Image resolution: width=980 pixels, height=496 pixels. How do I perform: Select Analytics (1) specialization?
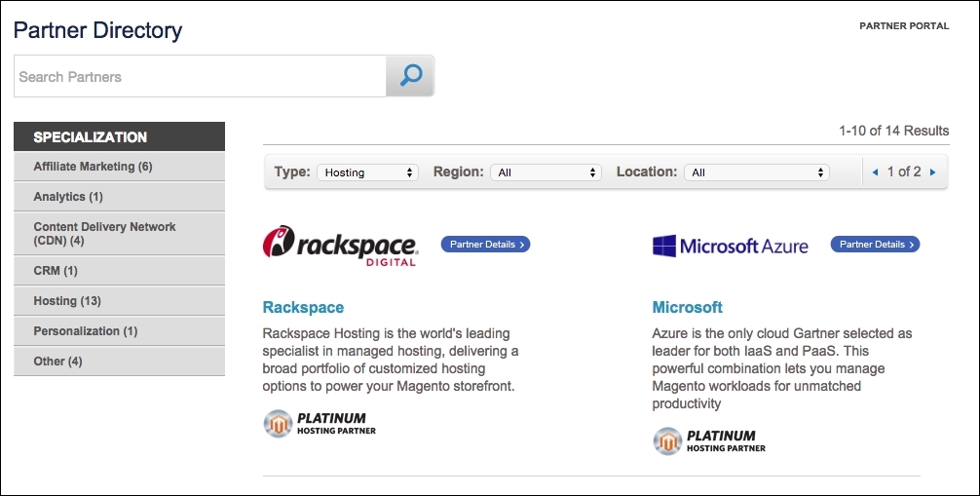120,197
